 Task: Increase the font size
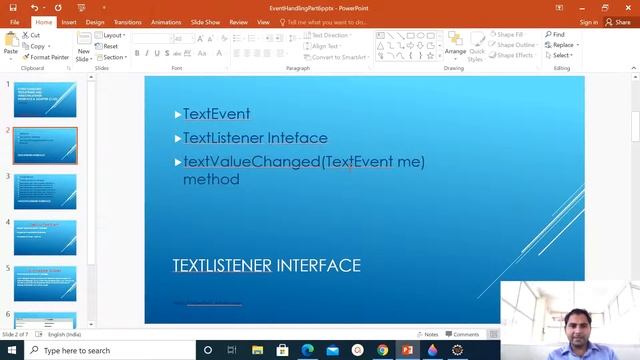[x=200, y=39]
